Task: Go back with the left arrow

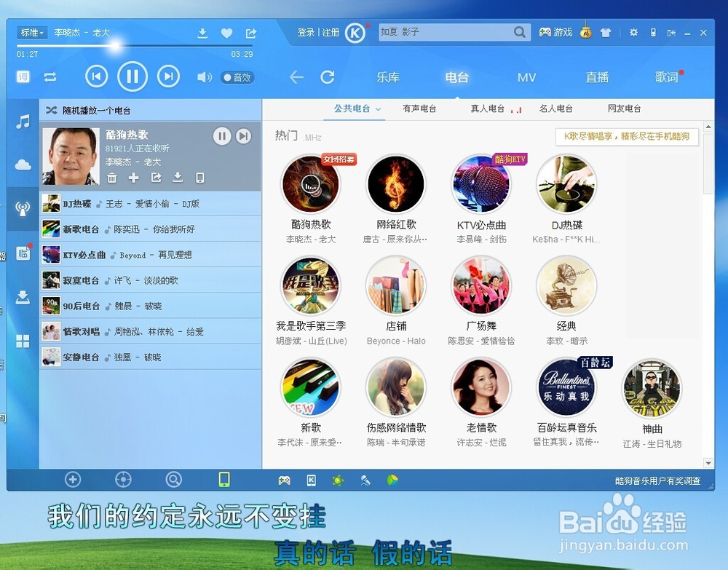Action: click(296, 77)
